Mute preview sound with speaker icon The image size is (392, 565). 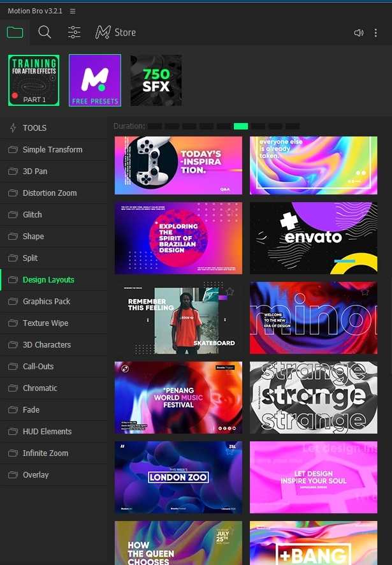point(358,33)
